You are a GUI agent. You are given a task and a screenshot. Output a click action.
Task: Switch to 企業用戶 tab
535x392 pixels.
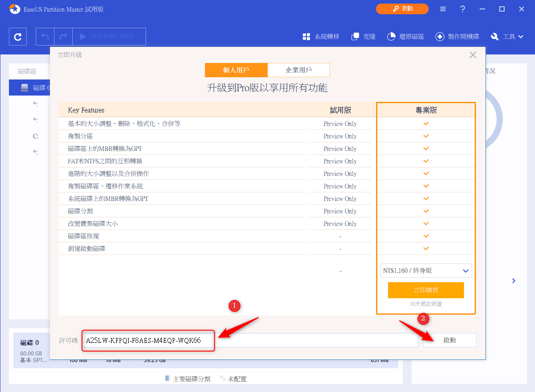(x=299, y=70)
